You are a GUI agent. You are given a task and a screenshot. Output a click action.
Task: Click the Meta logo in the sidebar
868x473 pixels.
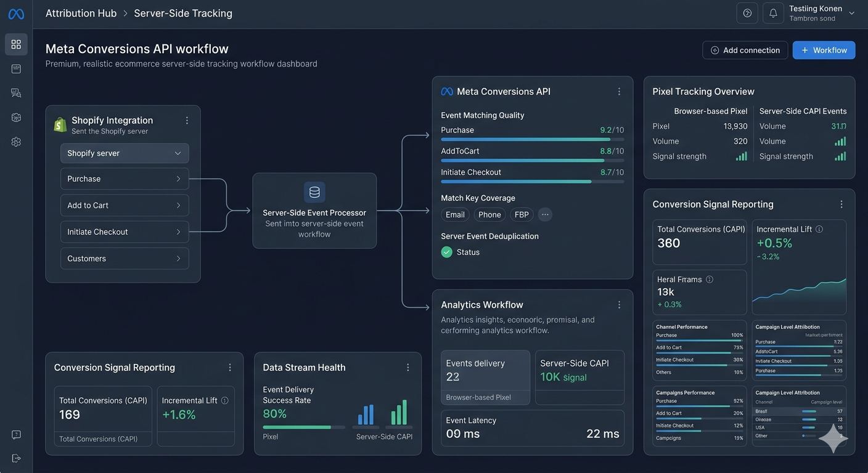click(16, 14)
